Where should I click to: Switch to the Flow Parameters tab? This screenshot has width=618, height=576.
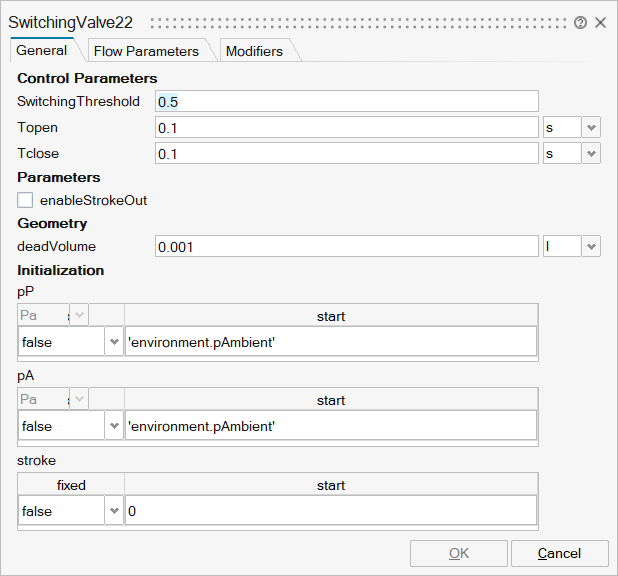(145, 51)
